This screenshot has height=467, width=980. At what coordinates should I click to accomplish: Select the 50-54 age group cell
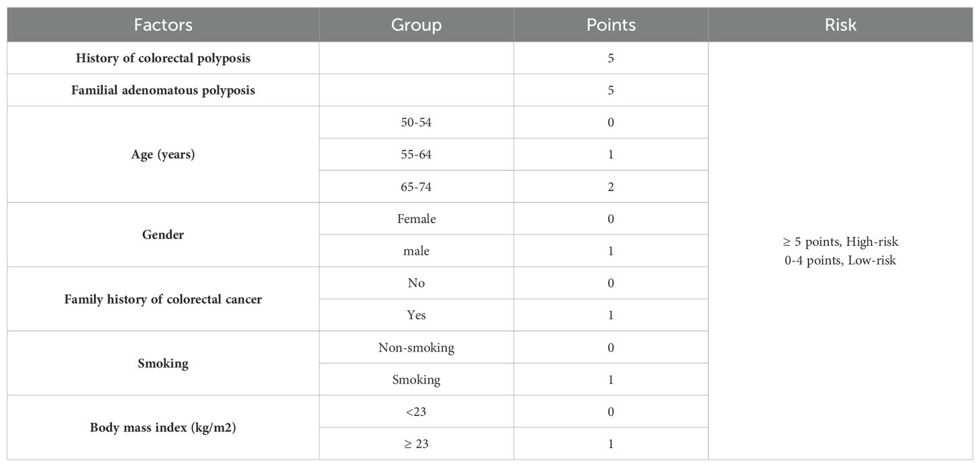click(x=416, y=122)
